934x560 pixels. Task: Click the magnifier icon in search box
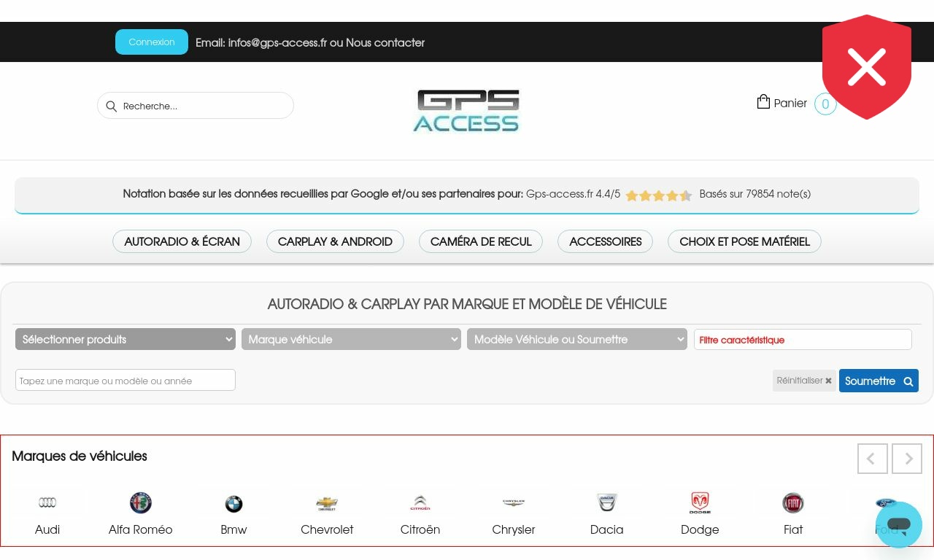coord(111,106)
